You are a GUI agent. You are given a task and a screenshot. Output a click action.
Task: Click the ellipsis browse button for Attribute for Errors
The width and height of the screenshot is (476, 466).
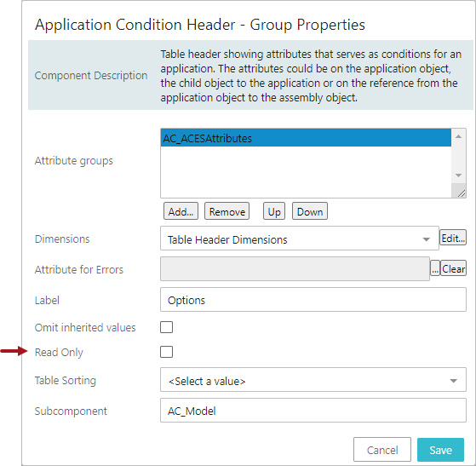(435, 268)
